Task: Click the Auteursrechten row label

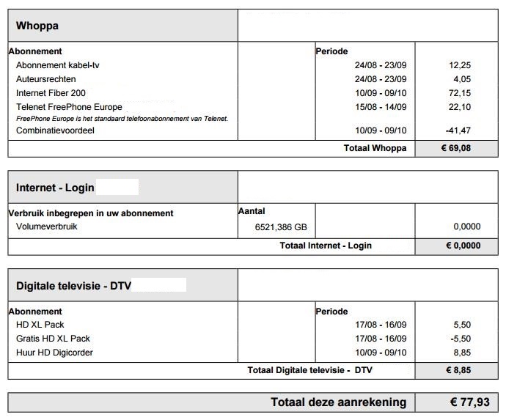Action: 45,79
